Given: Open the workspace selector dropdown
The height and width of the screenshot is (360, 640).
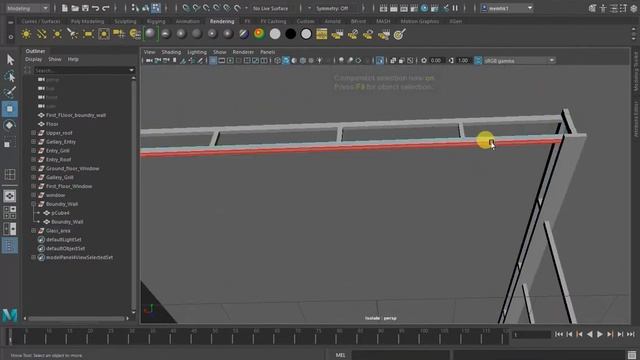Looking at the screenshot, I should point(507,8).
